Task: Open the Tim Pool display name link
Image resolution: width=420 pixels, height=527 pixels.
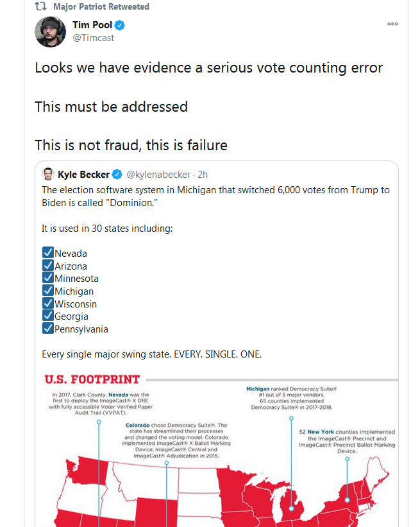Action: pos(92,25)
